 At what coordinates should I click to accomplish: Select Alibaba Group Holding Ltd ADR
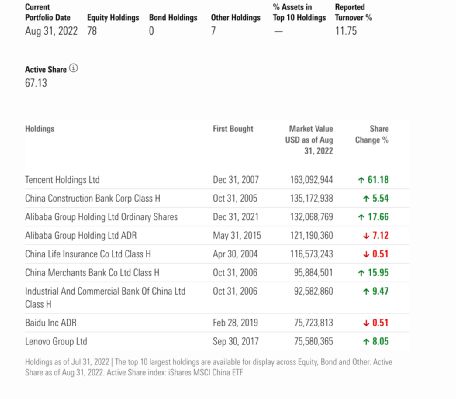(x=81, y=235)
